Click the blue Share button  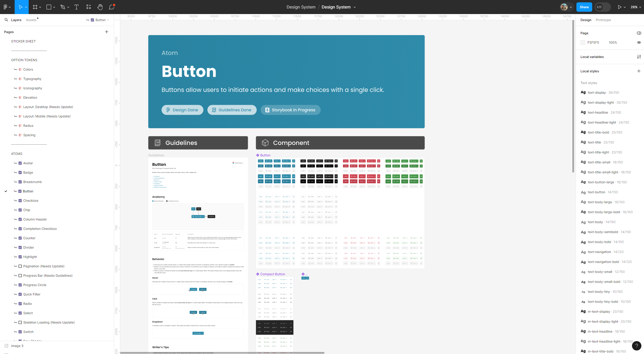point(584,7)
